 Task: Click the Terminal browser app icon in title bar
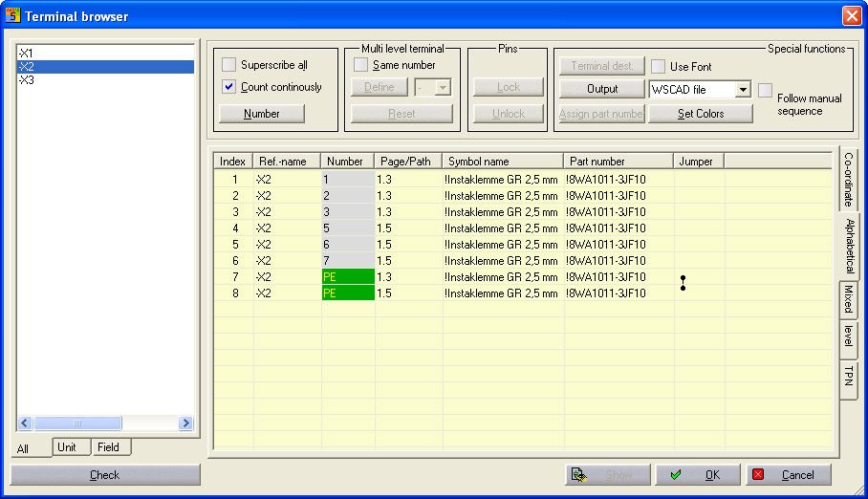(x=12, y=15)
